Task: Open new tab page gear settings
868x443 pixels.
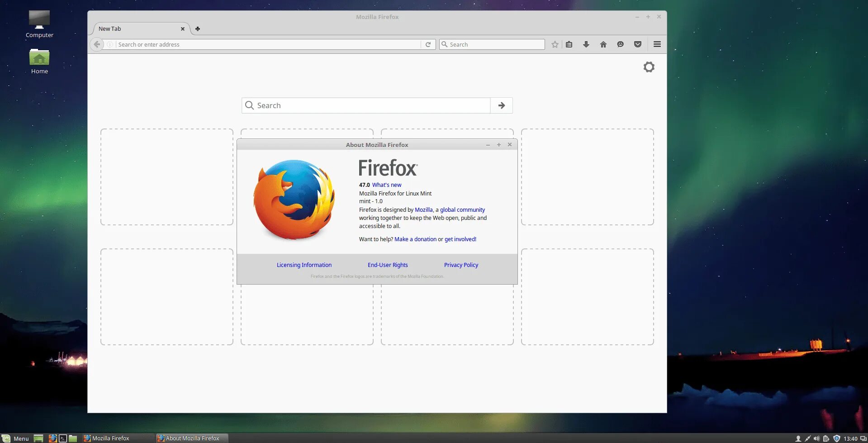Action: click(x=649, y=67)
